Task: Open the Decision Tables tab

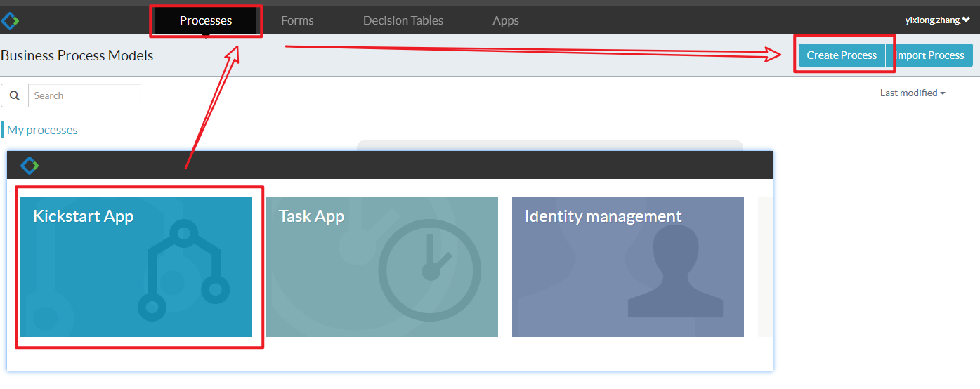Action: point(403,20)
